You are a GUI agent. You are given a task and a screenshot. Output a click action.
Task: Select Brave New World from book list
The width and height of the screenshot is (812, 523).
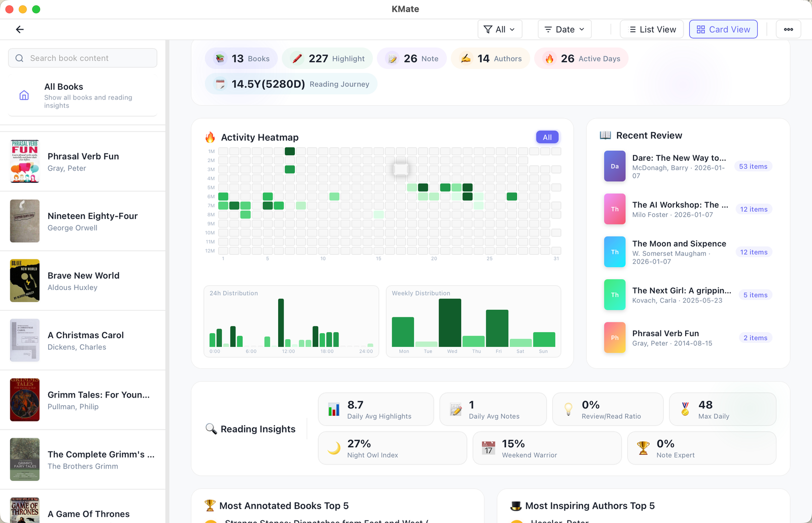(83, 281)
